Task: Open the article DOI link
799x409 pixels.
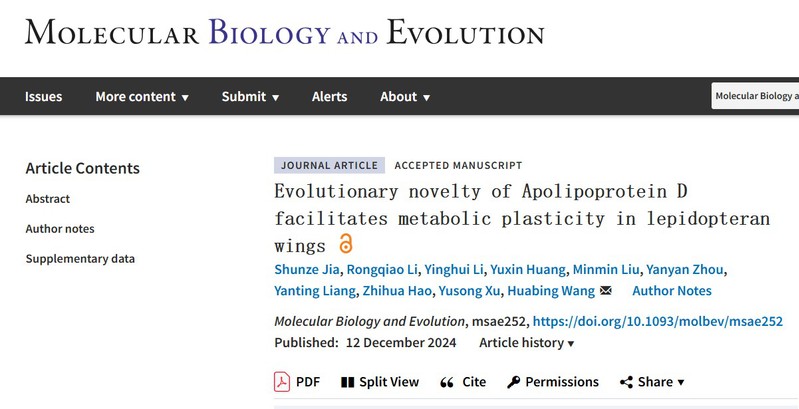Action: [657, 321]
